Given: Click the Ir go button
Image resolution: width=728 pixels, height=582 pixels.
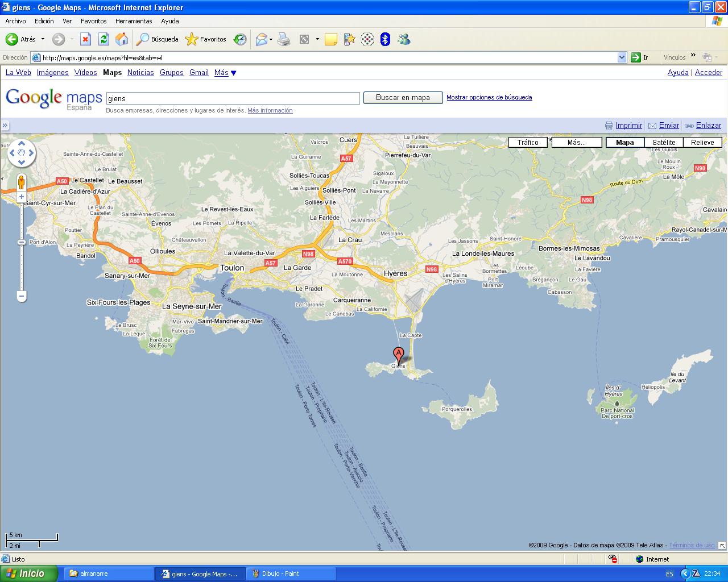Looking at the screenshot, I should (x=640, y=57).
